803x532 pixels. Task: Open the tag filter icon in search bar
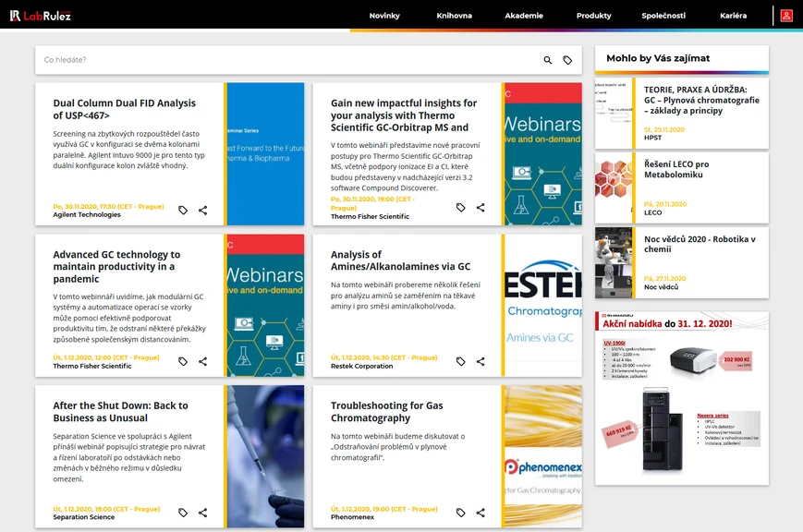click(x=569, y=59)
